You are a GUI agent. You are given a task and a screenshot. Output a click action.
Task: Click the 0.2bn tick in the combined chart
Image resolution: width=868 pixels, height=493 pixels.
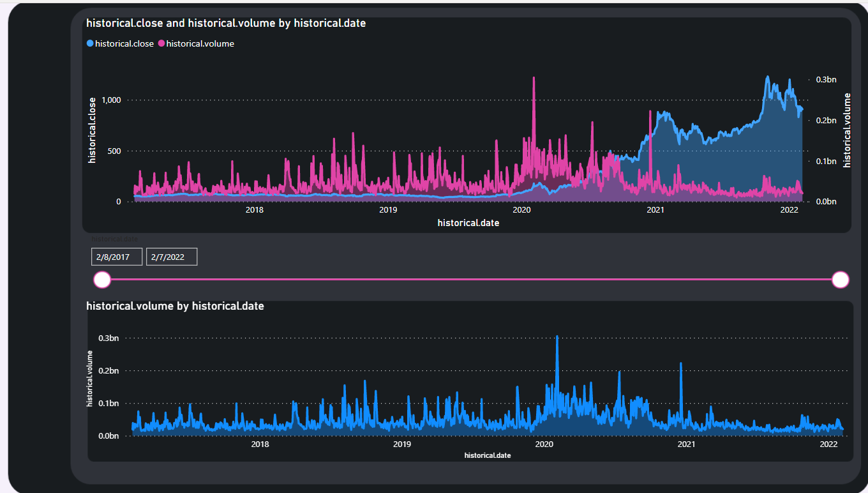[x=826, y=121]
